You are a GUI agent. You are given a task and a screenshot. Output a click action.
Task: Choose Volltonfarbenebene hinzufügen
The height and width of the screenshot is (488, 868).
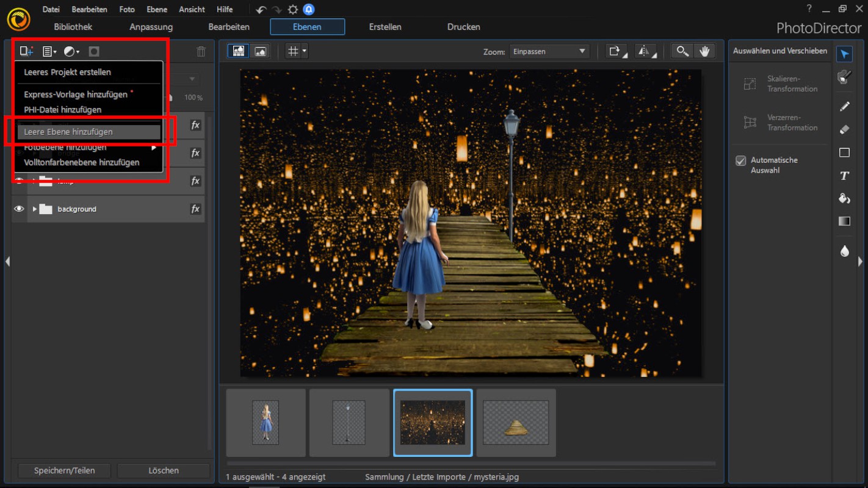coord(81,162)
